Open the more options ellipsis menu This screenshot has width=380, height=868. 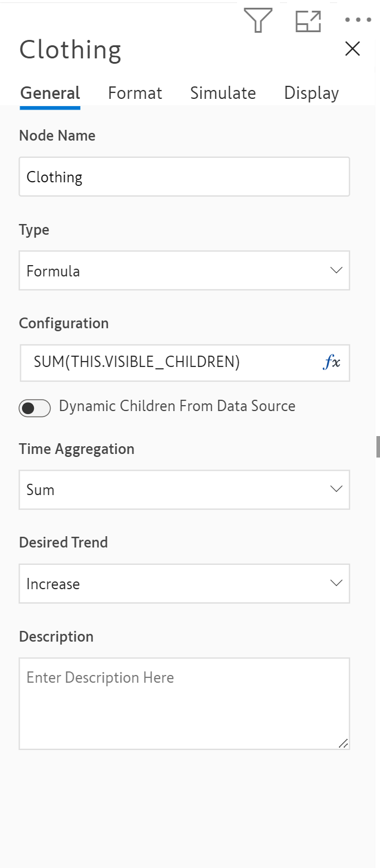pos(357,20)
